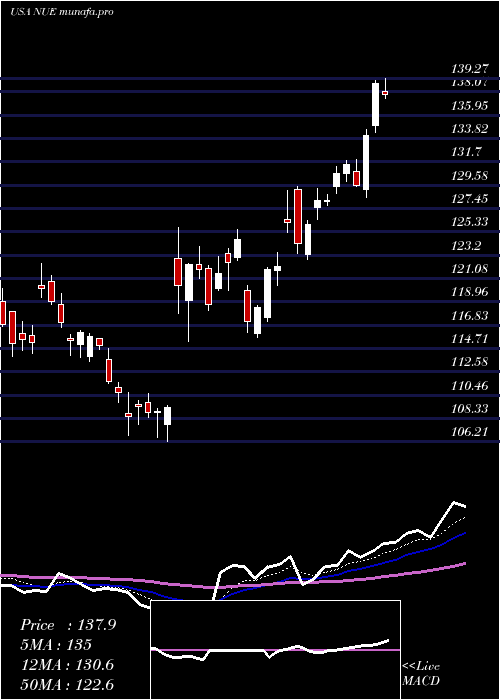Click the '<<Live MACD' label
The height and width of the screenshot is (700, 500).
tap(421, 673)
